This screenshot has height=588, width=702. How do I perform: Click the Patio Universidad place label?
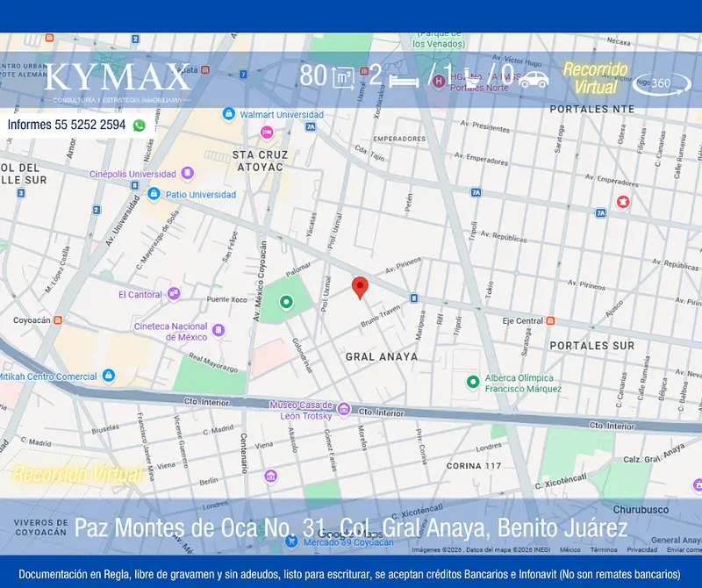201,195
